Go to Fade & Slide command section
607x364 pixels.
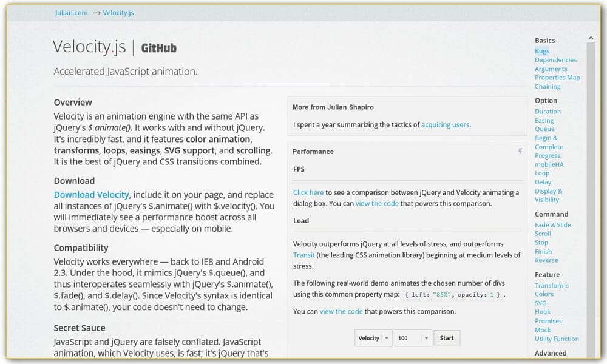552,225
